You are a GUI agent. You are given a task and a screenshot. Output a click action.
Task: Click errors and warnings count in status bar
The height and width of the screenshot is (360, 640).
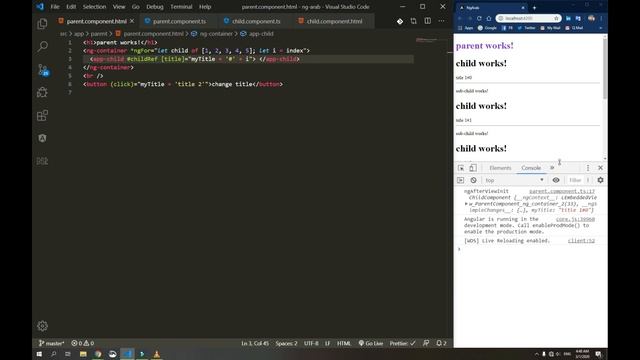point(82,343)
